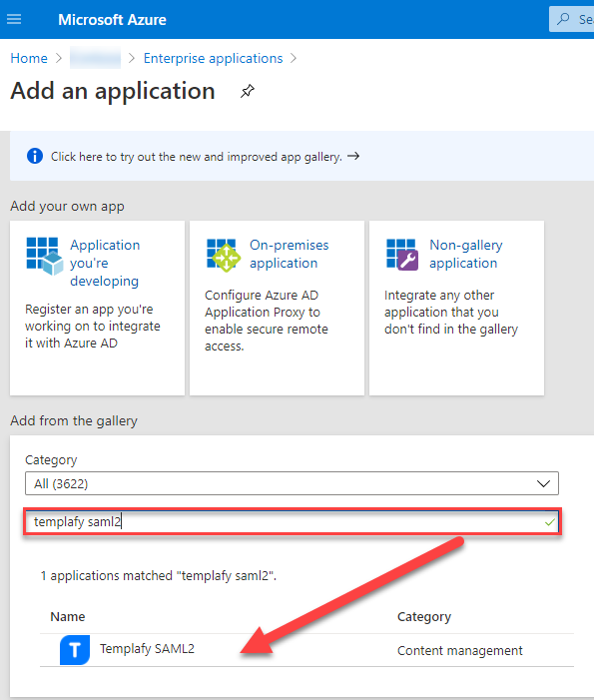Click the arrow after new app gallery text
The height and width of the screenshot is (700, 594).
353,156
